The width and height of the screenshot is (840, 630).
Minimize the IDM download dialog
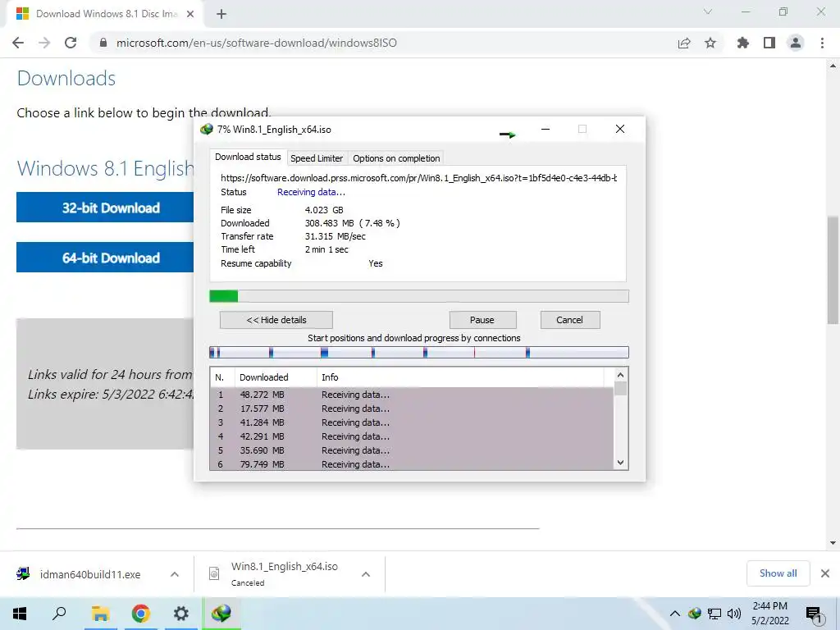(546, 129)
